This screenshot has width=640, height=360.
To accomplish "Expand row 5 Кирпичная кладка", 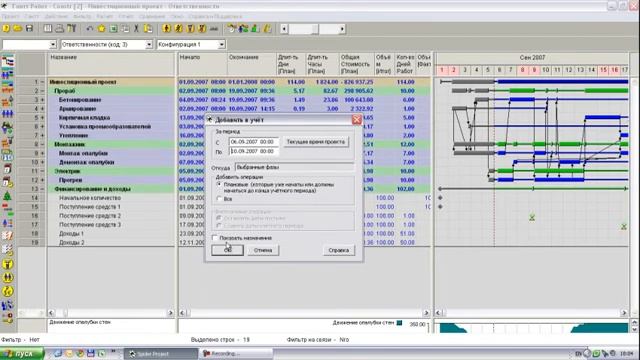I will (x=42, y=118).
